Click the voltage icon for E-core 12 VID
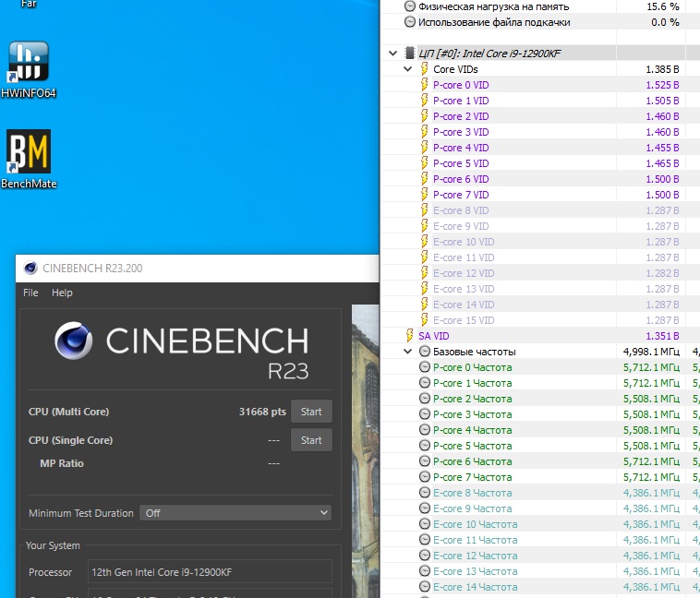Screen dimensions: 700x598 click(x=425, y=273)
